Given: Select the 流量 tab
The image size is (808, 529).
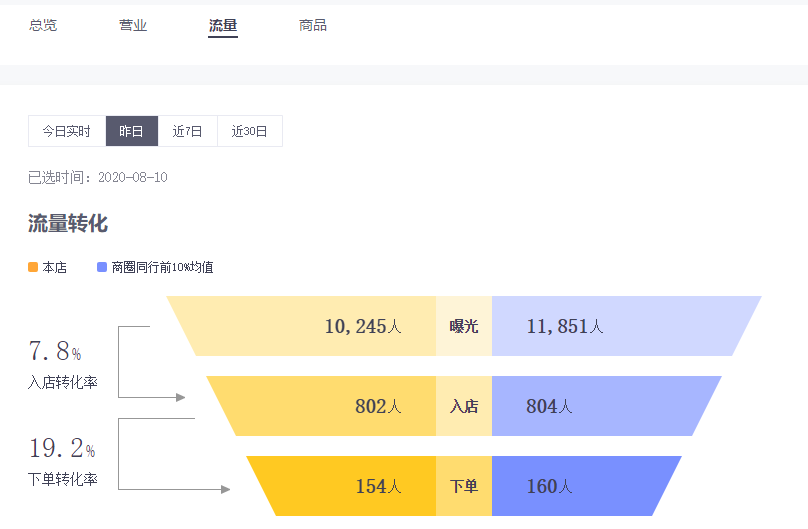Looking at the screenshot, I should [223, 25].
